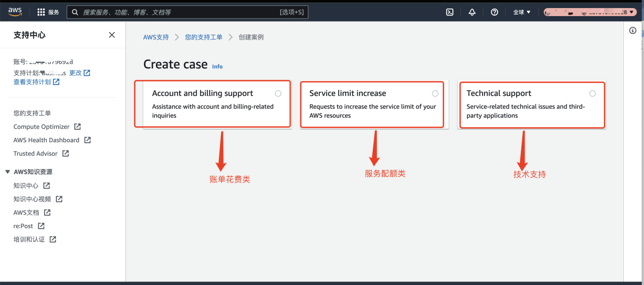Viewport: 644px width, 285px height.
Task: Collapse the AWS知识资源 section
Action: 8,172
